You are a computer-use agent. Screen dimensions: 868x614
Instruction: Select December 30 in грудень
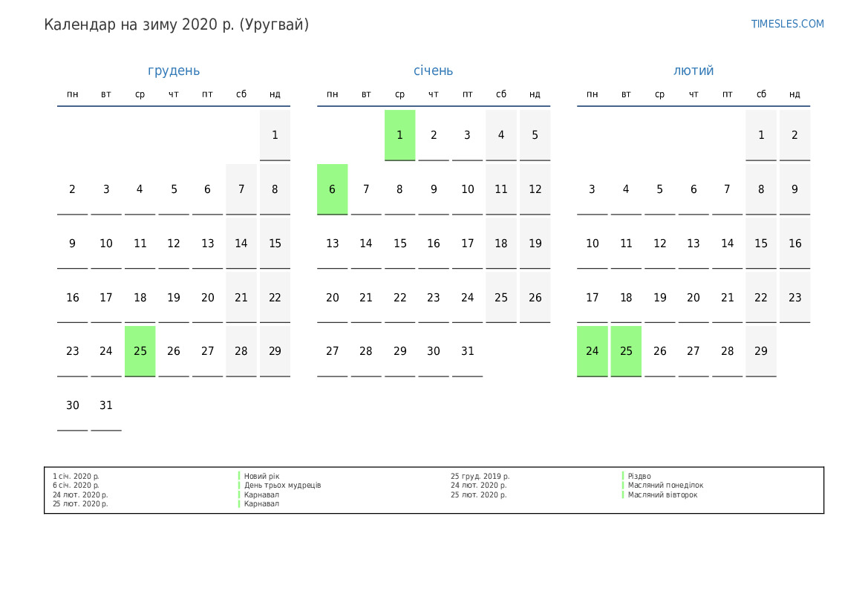coord(73,405)
